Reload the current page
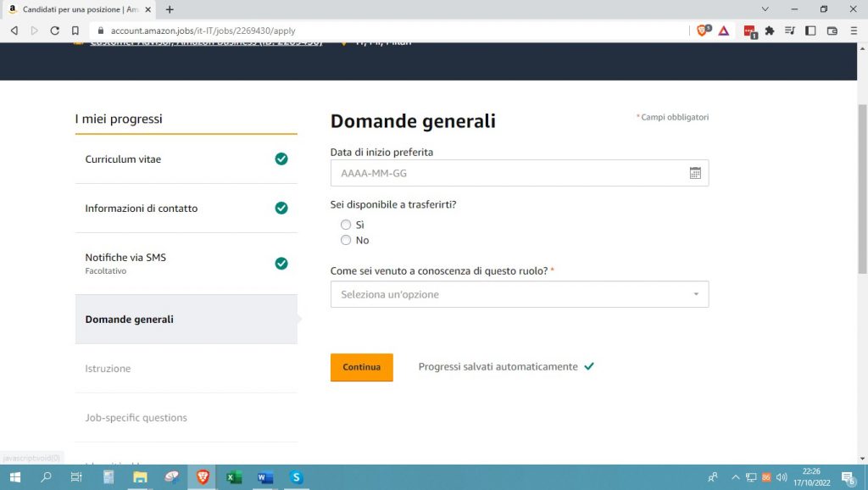This screenshot has height=490, width=868. [54, 30]
